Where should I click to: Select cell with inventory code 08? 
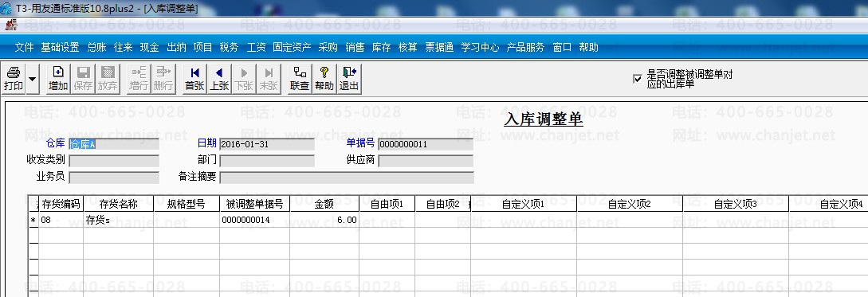coord(61,220)
